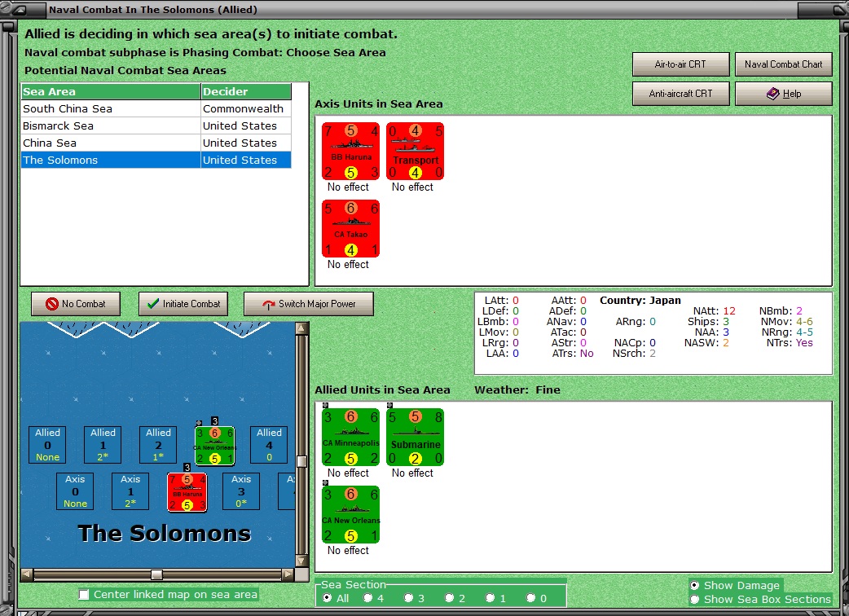849x616 pixels.
Task: Select sea section 4 radio button
Action: tap(368, 598)
